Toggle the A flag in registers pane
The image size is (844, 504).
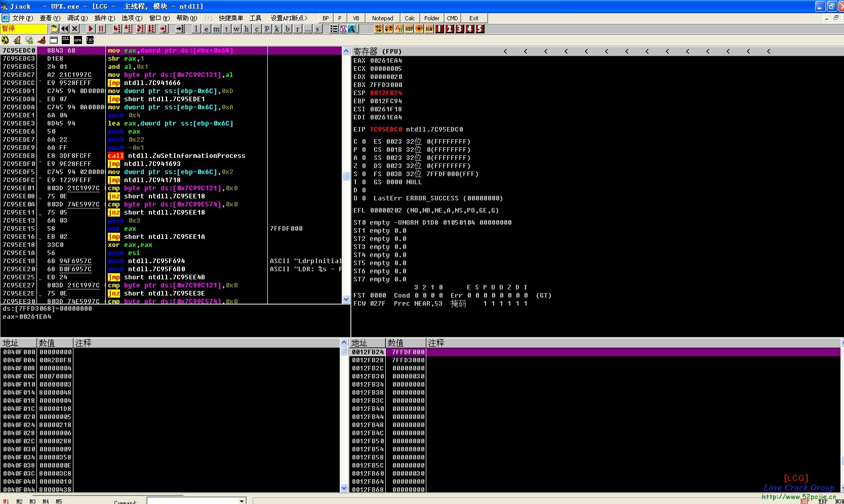tap(364, 158)
